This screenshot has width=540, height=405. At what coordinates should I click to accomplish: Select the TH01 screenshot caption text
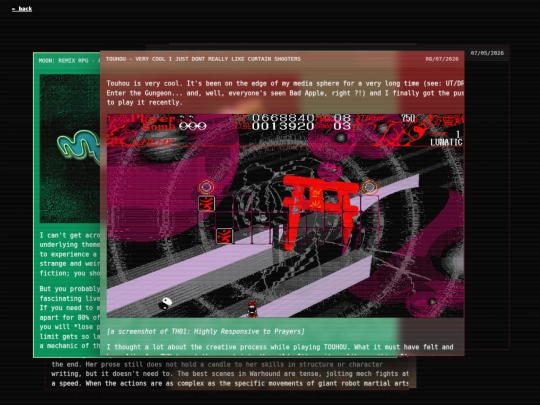coord(206,331)
